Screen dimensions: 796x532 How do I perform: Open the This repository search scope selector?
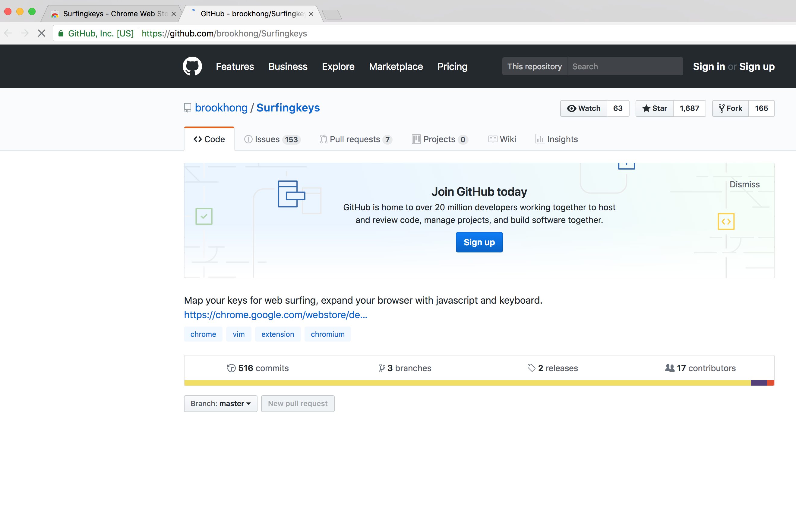pyautogui.click(x=534, y=66)
